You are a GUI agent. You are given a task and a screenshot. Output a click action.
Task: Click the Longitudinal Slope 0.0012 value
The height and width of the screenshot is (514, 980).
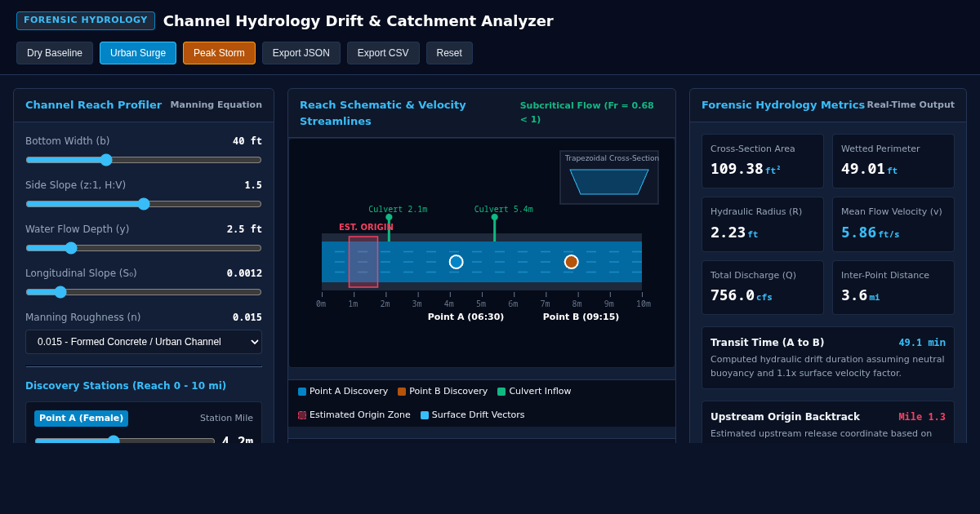click(244, 273)
